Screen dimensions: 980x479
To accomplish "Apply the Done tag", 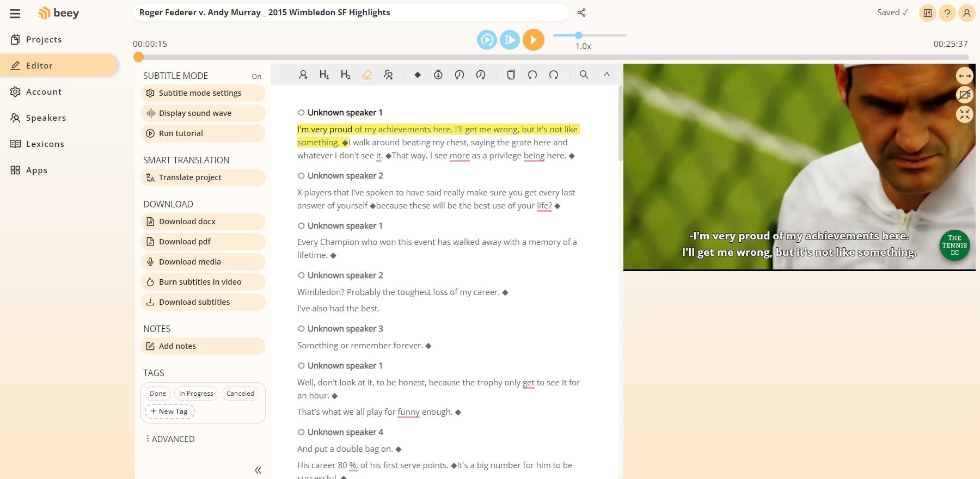I will tap(158, 394).
